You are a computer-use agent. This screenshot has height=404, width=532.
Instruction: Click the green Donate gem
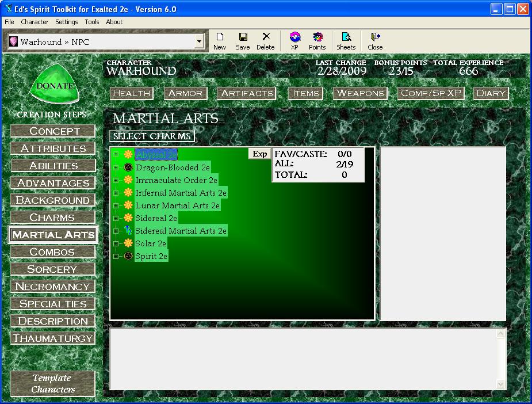click(x=54, y=84)
